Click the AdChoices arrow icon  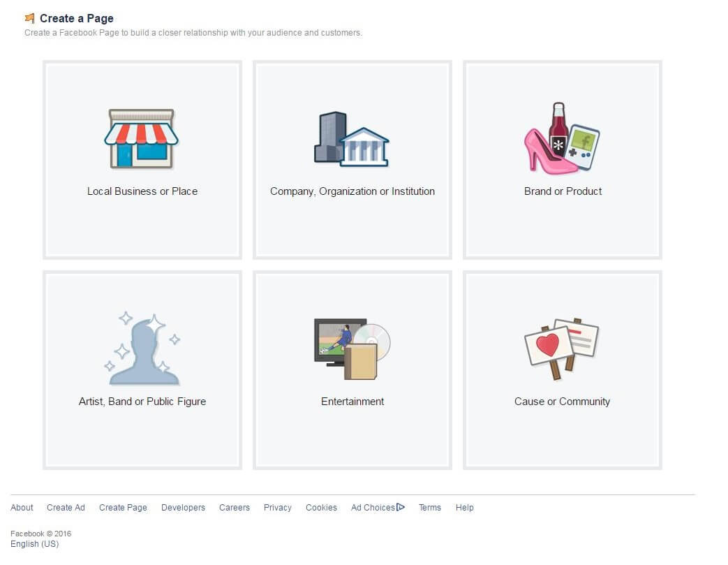[x=401, y=507]
